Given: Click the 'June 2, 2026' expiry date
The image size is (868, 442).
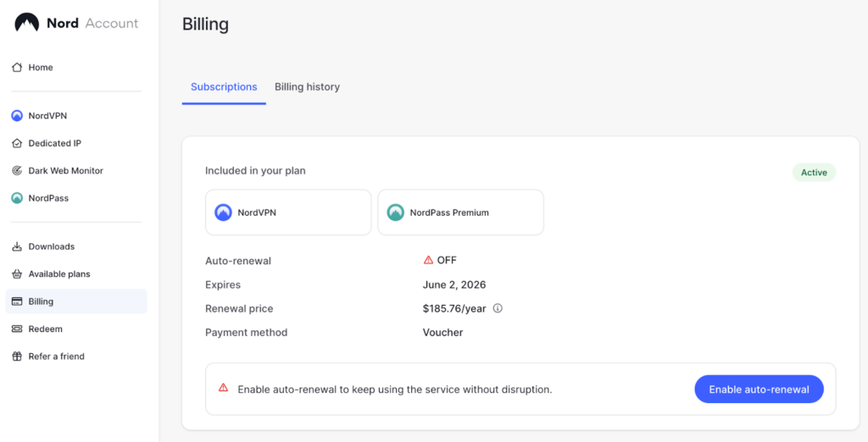Looking at the screenshot, I should pos(454,285).
